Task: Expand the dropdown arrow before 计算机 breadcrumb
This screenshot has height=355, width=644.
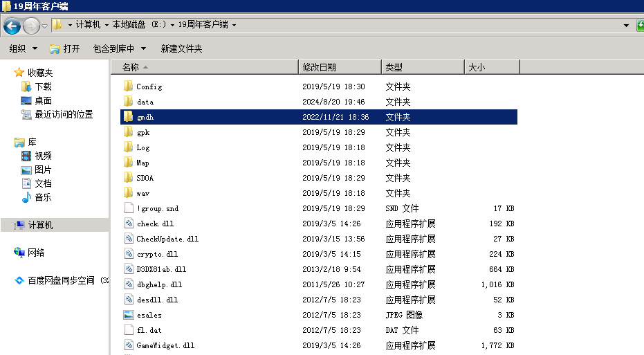Action: pyautogui.click(x=70, y=25)
